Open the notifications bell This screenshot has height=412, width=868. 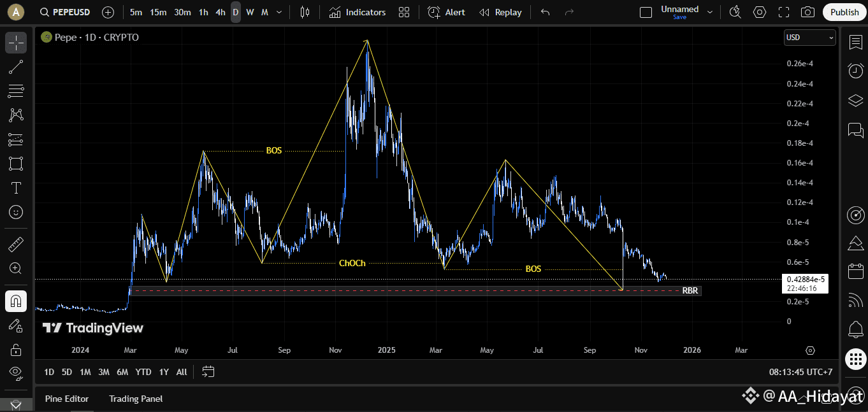(855, 329)
